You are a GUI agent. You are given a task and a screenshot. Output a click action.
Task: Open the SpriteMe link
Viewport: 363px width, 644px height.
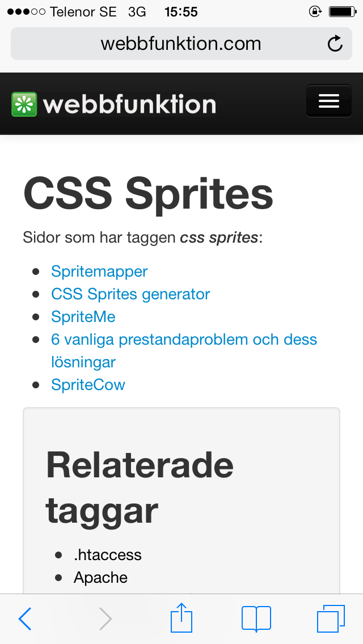pos(83,317)
